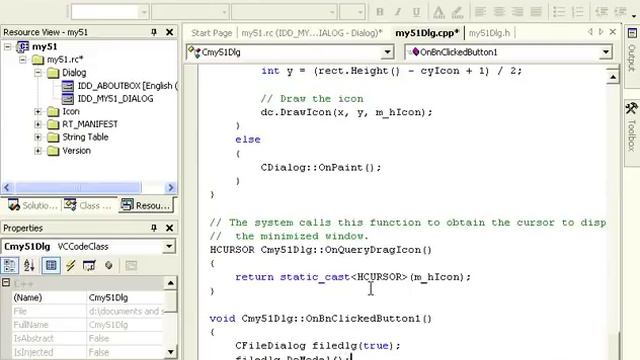The height and width of the screenshot is (360, 640).
Task: Open the OnBnClickedButton1 member dropdown
Action: [x=606, y=52]
